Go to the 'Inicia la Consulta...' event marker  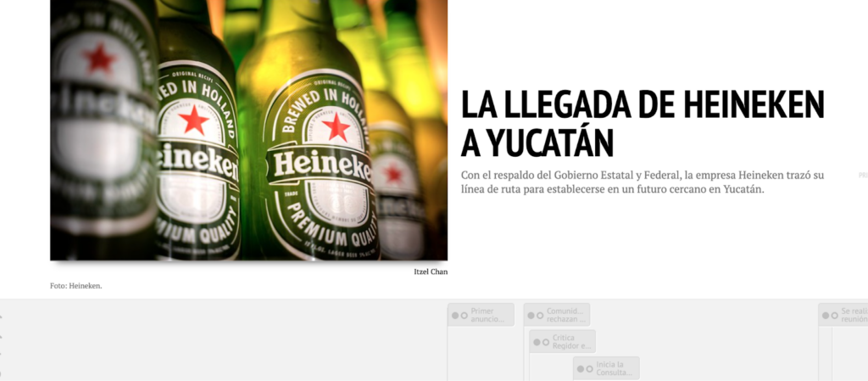click(606, 368)
